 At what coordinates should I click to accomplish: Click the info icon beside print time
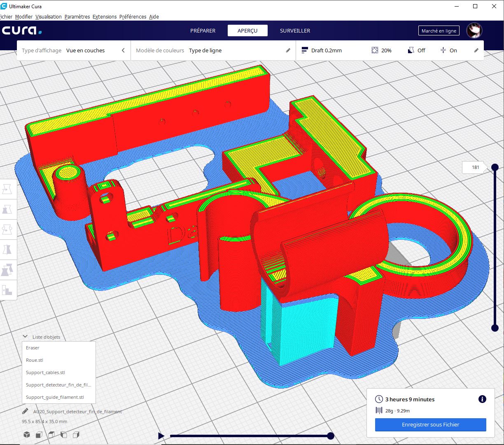pyautogui.click(x=482, y=399)
